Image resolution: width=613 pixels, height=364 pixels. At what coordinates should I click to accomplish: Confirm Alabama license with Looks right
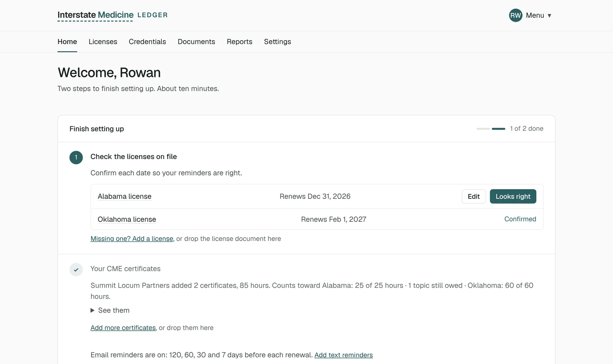[x=513, y=197]
